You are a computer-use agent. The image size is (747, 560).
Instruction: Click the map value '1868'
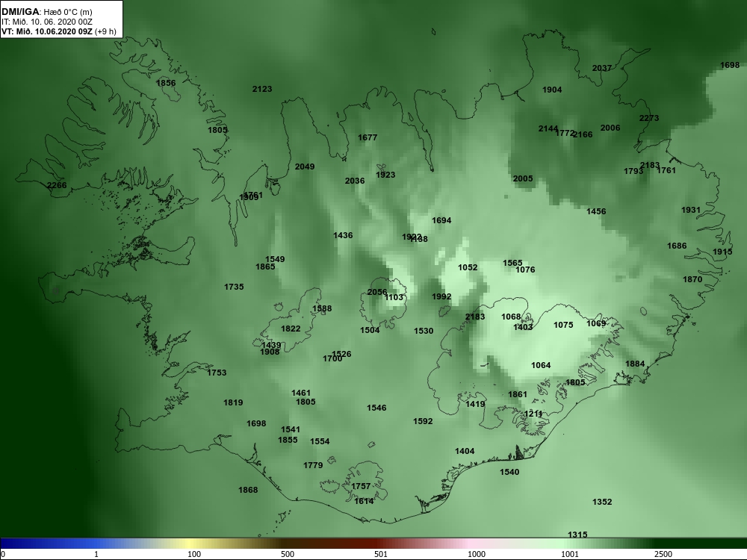click(x=248, y=490)
